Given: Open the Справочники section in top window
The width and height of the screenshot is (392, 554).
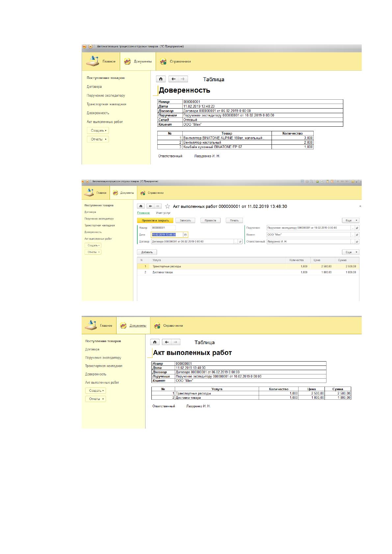Looking at the screenshot, I should 175,62.
